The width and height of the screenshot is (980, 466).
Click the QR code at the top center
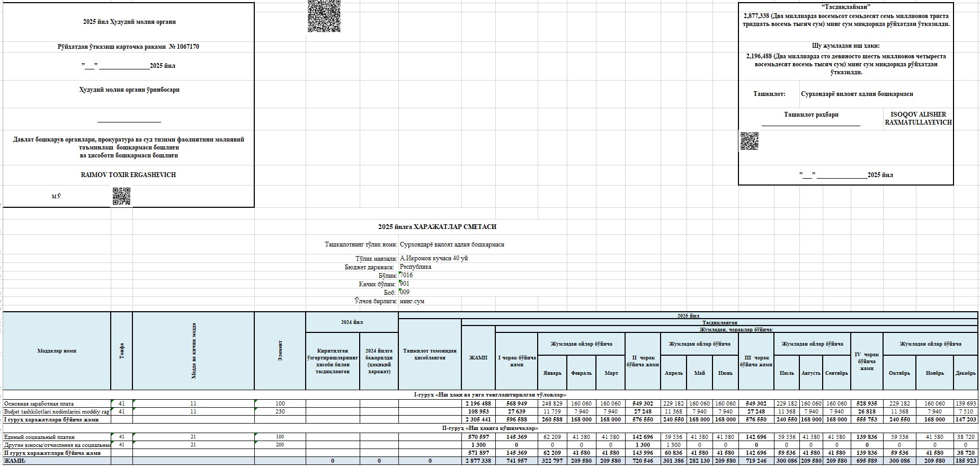[324, 15]
